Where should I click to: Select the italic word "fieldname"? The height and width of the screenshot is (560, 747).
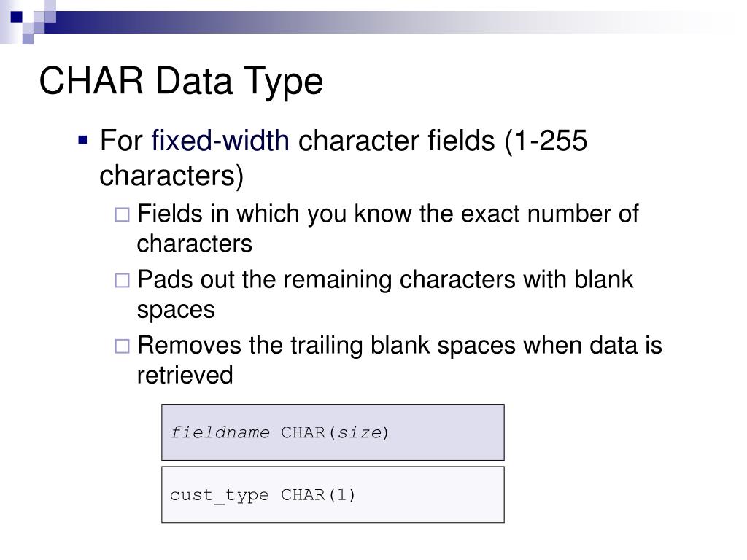coord(220,432)
